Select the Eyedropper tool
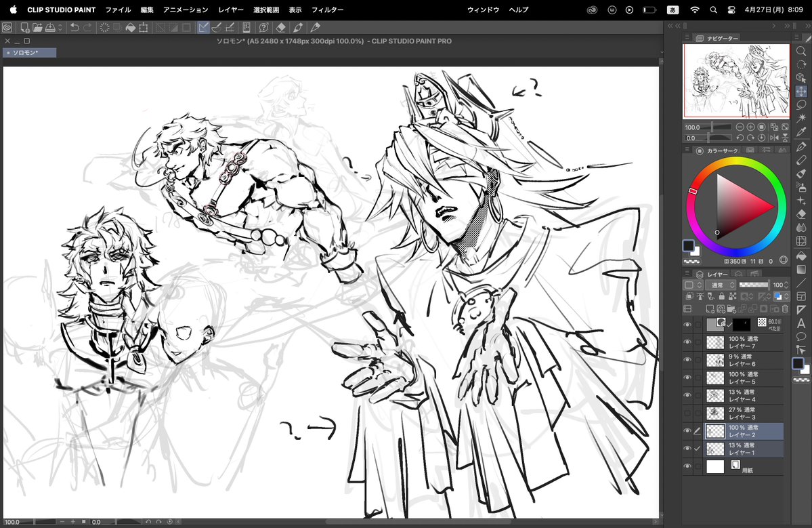The image size is (812, 528). pyautogui.click(x=801, y=131)
